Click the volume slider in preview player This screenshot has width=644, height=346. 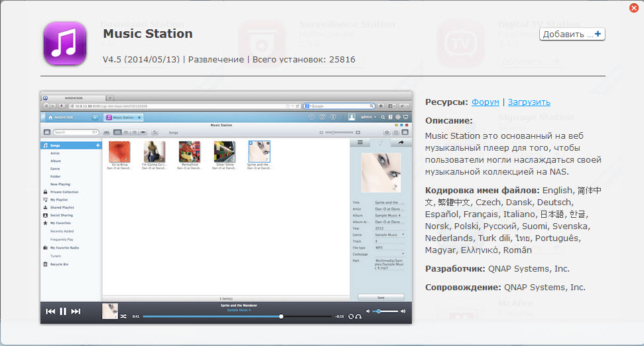(385, 311)
